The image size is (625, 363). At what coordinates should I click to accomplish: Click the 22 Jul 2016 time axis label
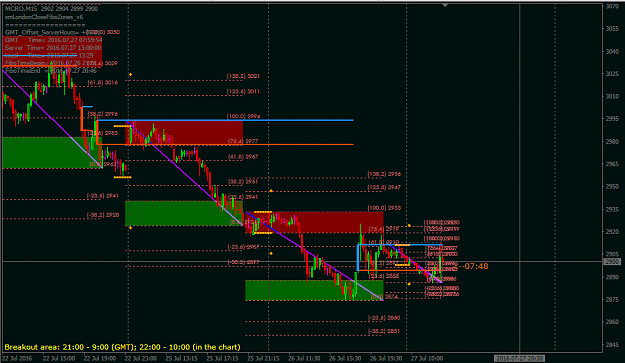[18, 358]
